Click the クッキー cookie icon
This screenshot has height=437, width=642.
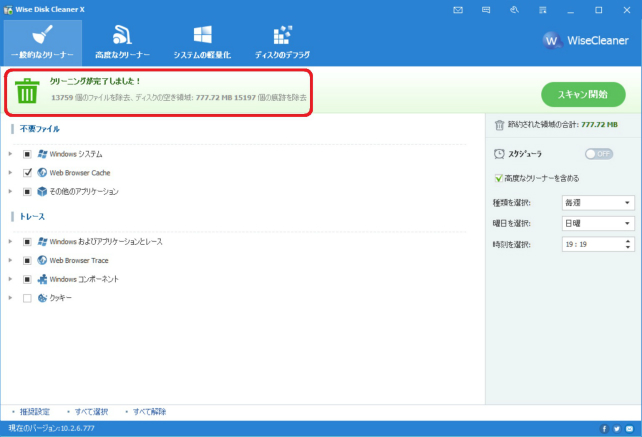point(42,298)
